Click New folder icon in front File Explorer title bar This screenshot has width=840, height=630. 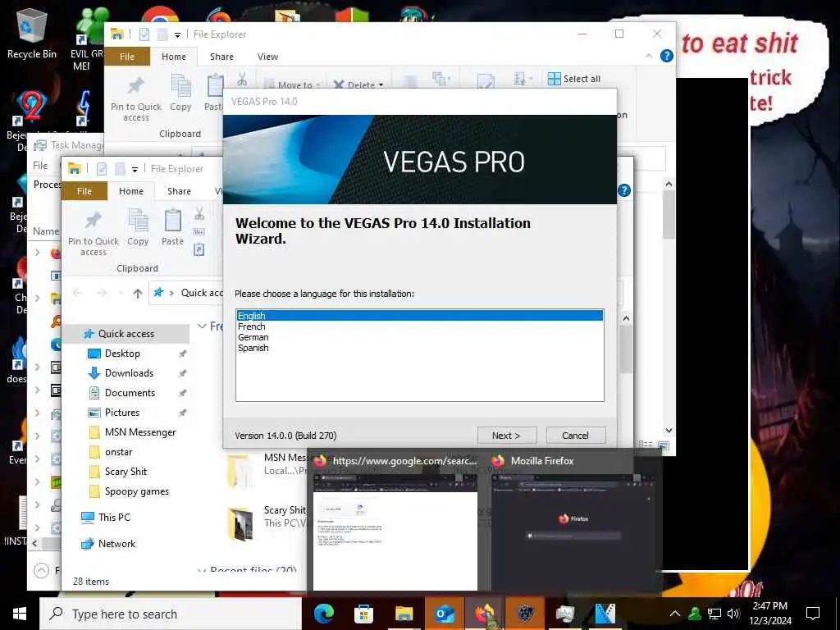(x=120, y=169)
